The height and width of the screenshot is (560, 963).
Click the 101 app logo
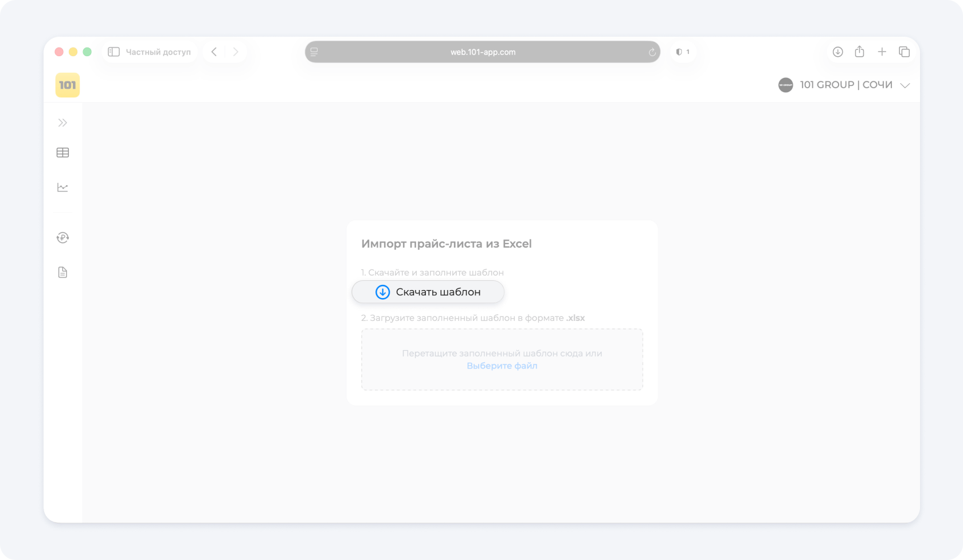click(x=68, y=85)
